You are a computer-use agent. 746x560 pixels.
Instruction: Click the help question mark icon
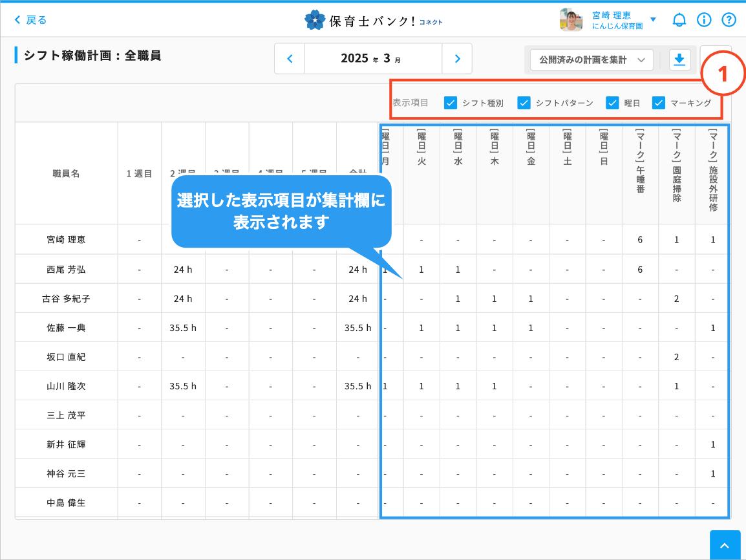click(x=729, y=20)
